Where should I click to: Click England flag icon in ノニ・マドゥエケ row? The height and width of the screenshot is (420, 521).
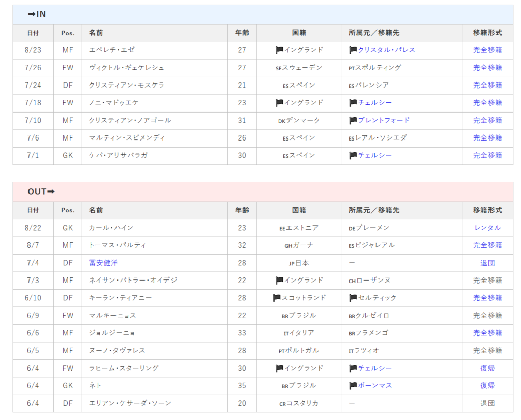click(x=279, y=103)
